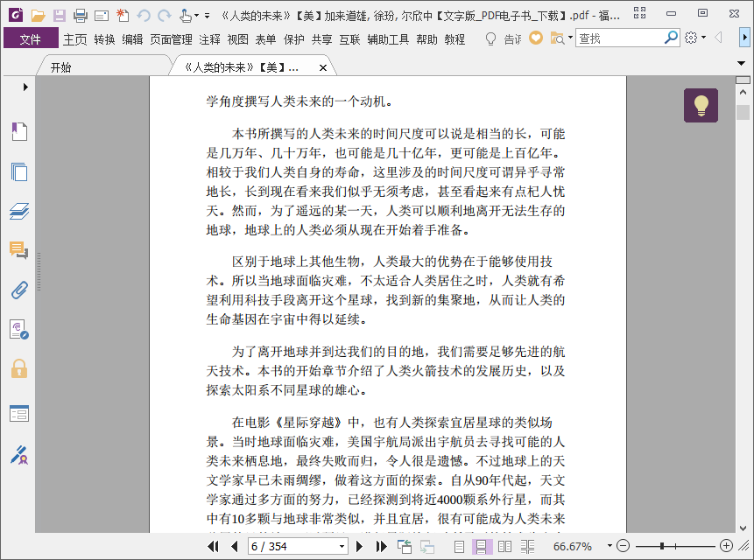Image resolution: width=754 pixels, height=560 pixels.
Task: Open the Bookmarks panel icon
Action: (19, 131)
